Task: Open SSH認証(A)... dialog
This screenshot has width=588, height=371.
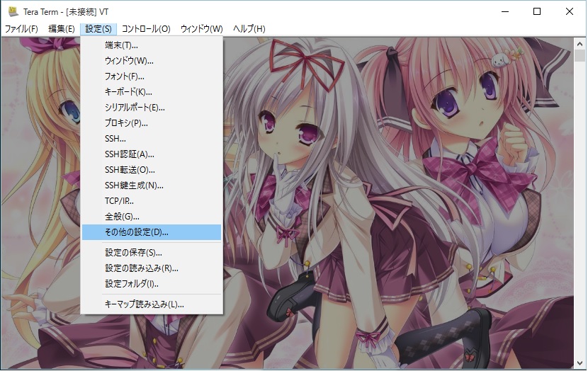Action: (152, 154)
